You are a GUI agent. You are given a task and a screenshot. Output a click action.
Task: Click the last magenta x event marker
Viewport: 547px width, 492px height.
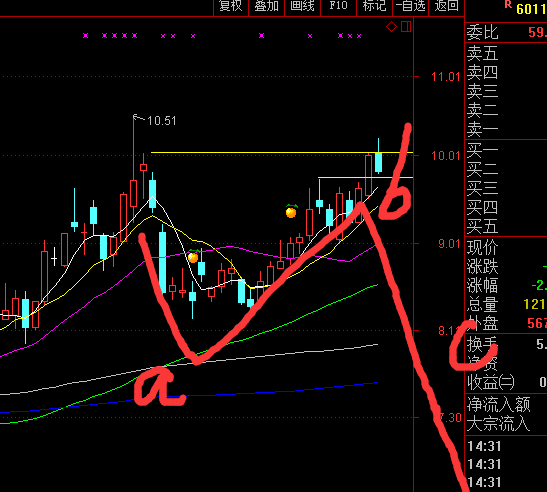(x=359, y=36)
